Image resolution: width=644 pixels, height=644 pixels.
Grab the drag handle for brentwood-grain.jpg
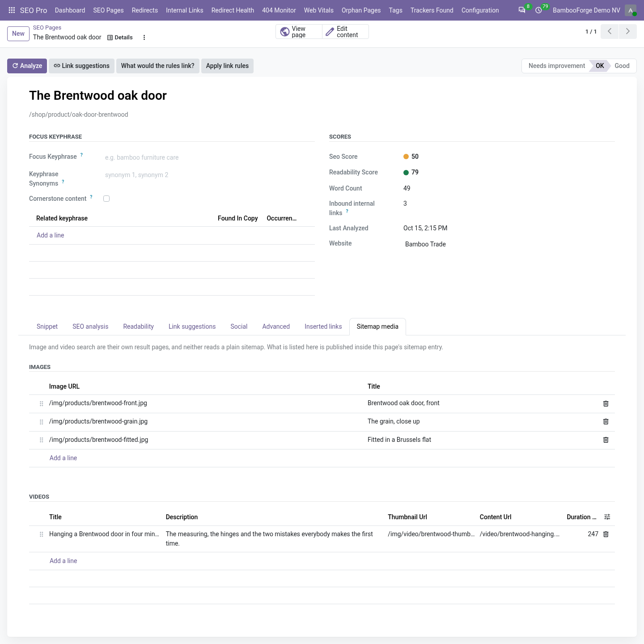tap(42, 422)
